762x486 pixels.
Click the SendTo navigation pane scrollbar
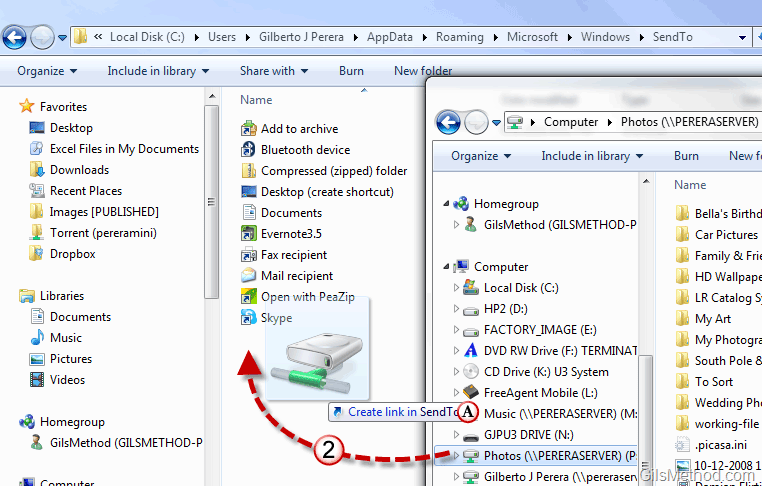pos(211,201)
